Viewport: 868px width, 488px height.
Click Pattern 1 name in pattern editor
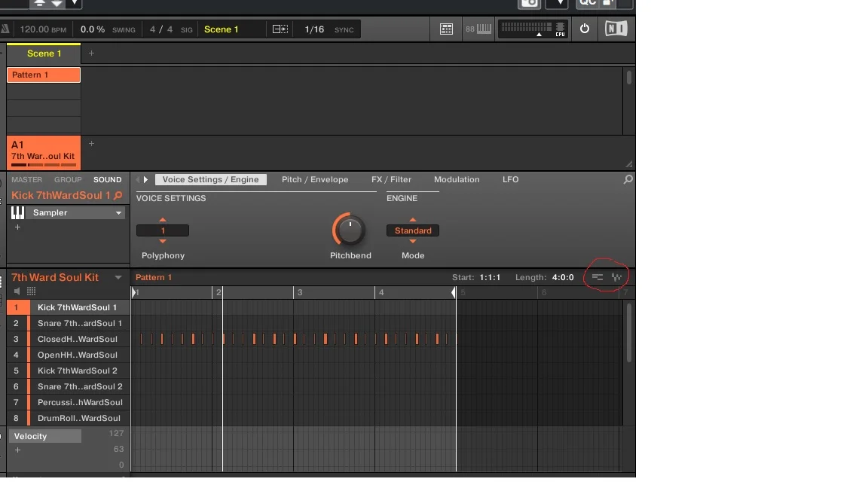[154, 277]
